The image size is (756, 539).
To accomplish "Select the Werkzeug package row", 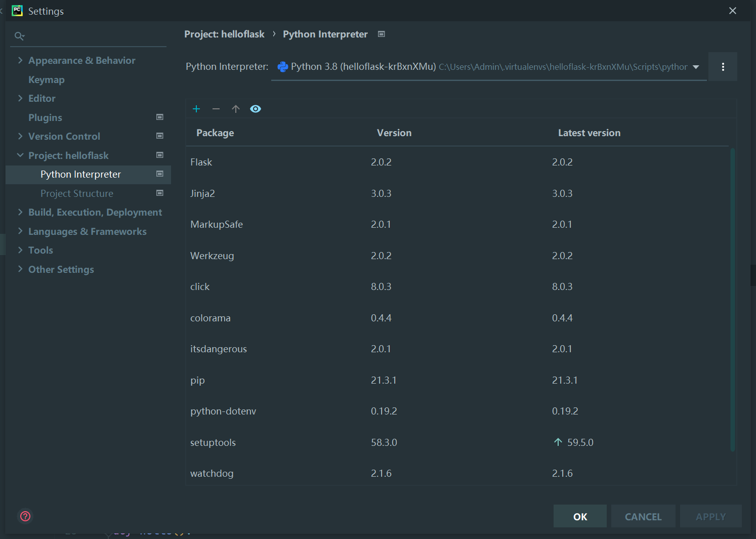I will click(x=457, y=256).
